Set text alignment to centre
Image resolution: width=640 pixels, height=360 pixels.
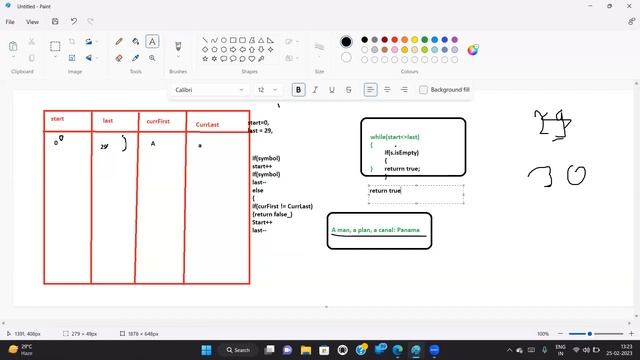(x=387, y=90)
